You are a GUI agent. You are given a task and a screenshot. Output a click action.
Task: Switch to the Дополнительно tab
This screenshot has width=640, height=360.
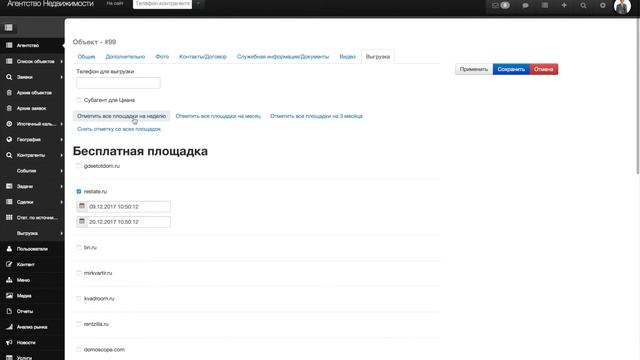125,57
